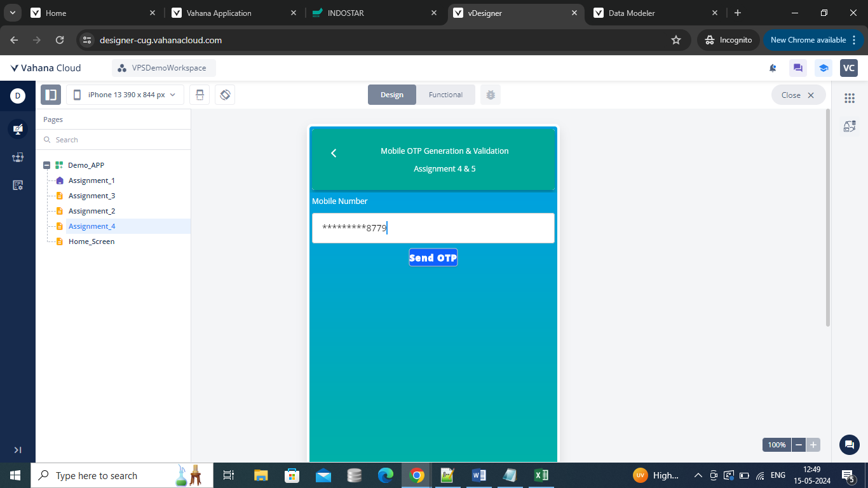Expand the left sidebar arrow
Image resolution: width=868 pixels, height=488 pixels.
[18, 450]
